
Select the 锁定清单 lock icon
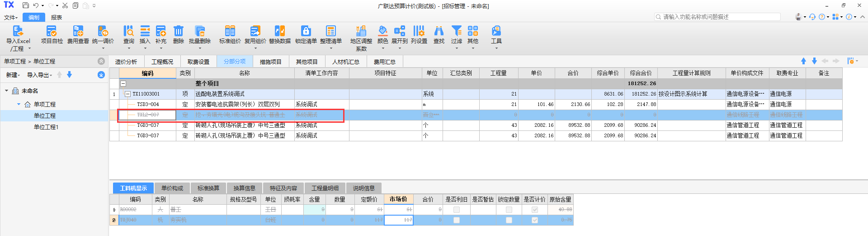point(306,31)
